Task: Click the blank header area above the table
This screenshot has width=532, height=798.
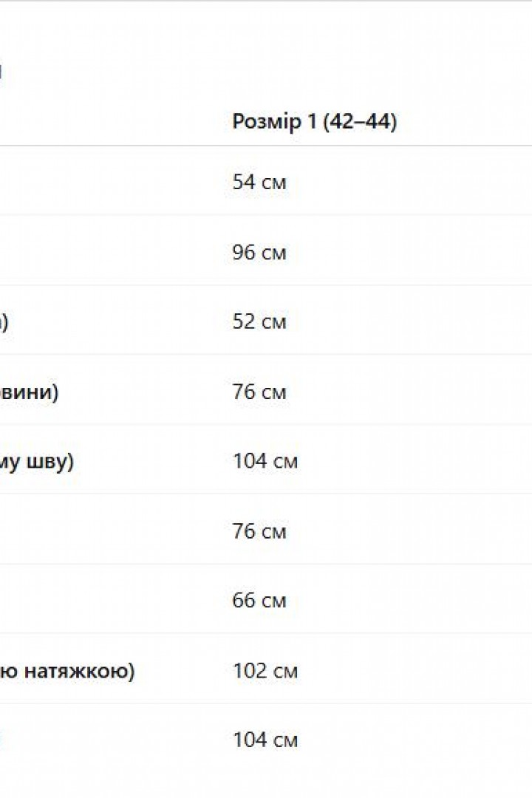Action: [266, 51]
